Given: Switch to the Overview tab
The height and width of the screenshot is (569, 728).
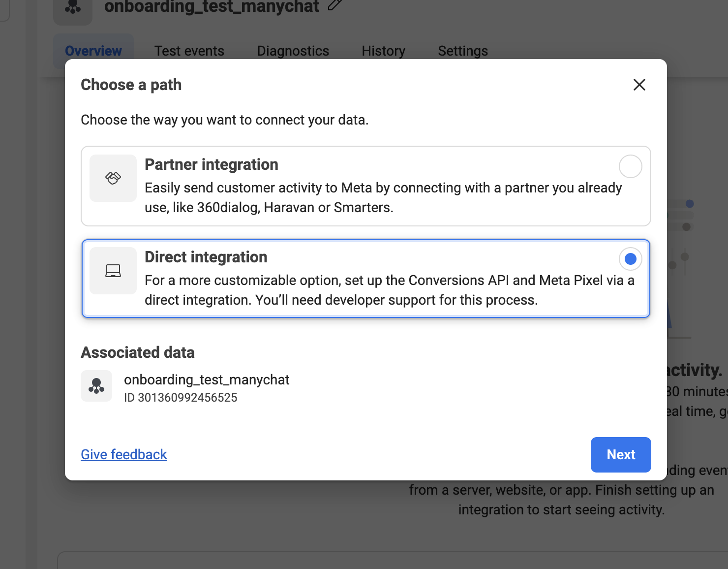Looking at the screenshot, I should 93,51.
